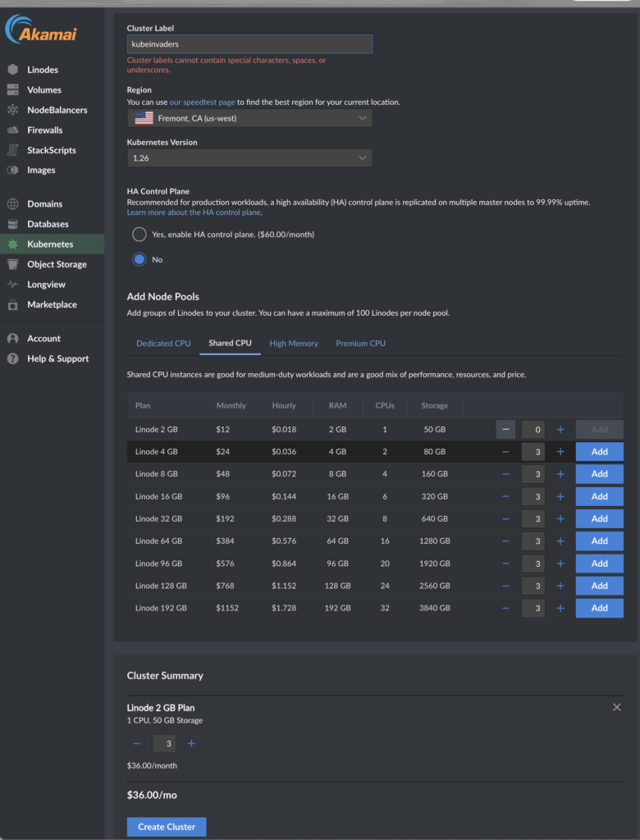The image size is (640, 840).
Task: Go to NodeBalancers via sidebar icon
Action: [x=13, y=110]
